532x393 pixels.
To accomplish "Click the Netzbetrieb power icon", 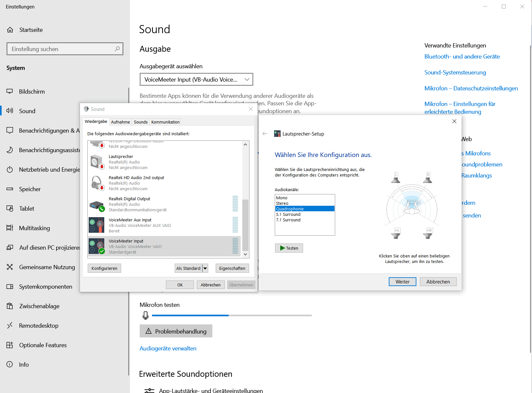I will 10,169.
